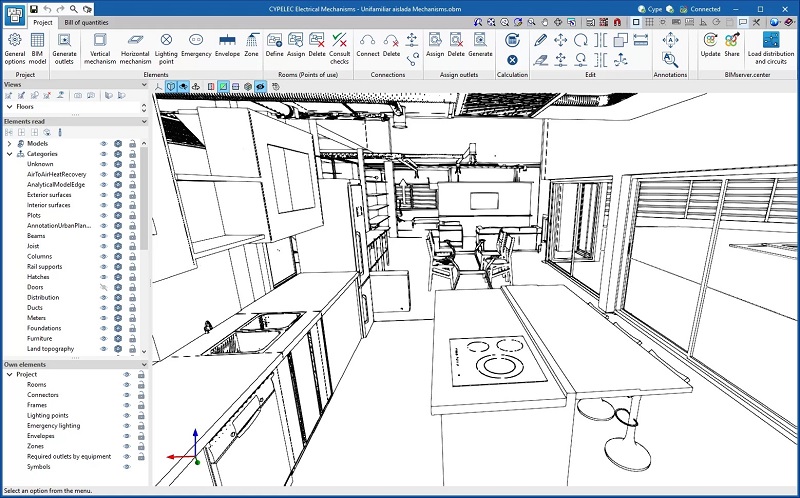Switch to Bill of quantities tab
This screenshot has width=800, height=498.
coord(86,21)
